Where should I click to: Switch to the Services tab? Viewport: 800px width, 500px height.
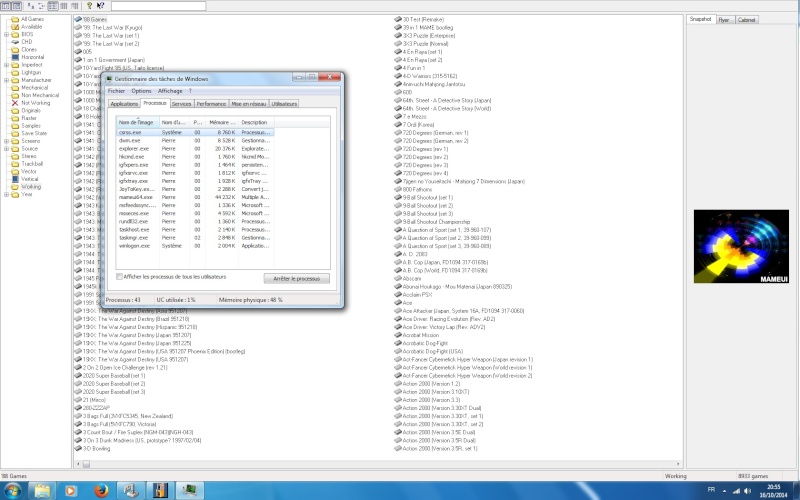(x=181, y=104)
